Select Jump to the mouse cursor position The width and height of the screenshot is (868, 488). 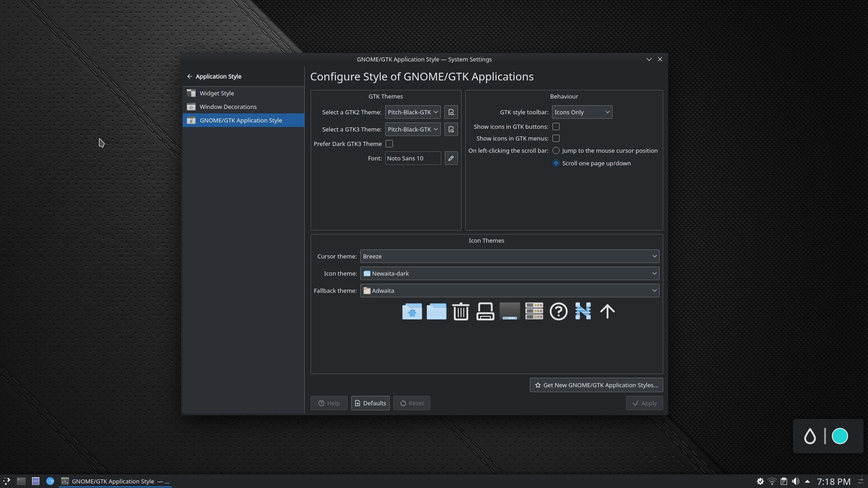click(x=556, y=150)
